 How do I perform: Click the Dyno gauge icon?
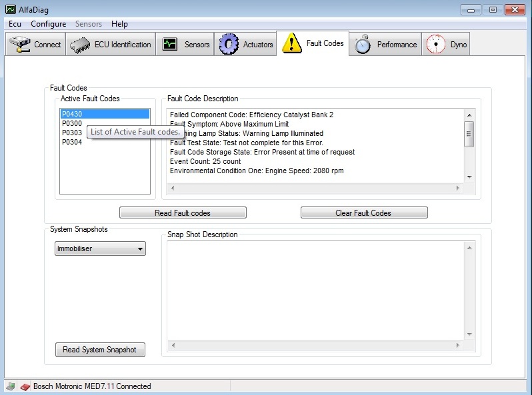[435, 45]
